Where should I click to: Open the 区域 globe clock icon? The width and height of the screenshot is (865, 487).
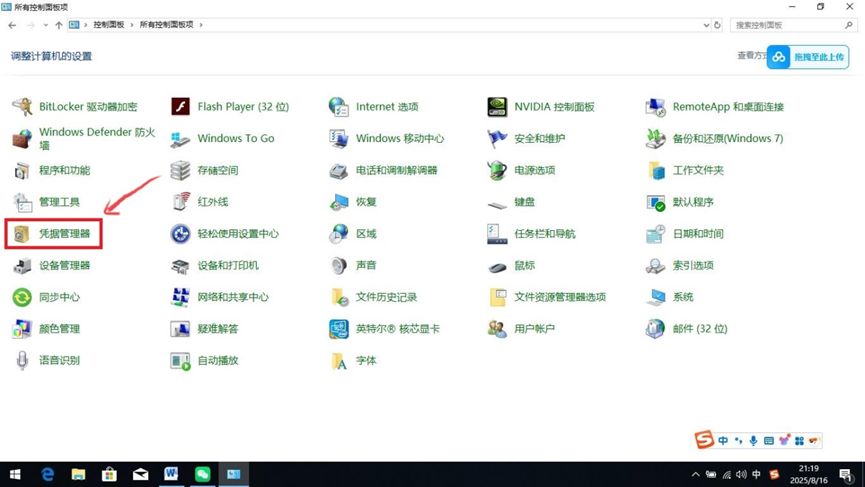[x=338, y=234]
